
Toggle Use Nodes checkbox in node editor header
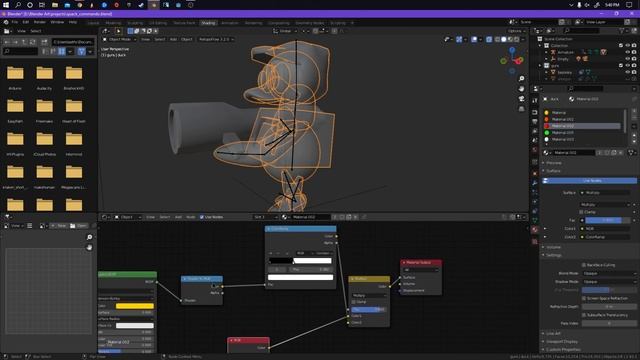pyautogui.click(x=202, y=217)
